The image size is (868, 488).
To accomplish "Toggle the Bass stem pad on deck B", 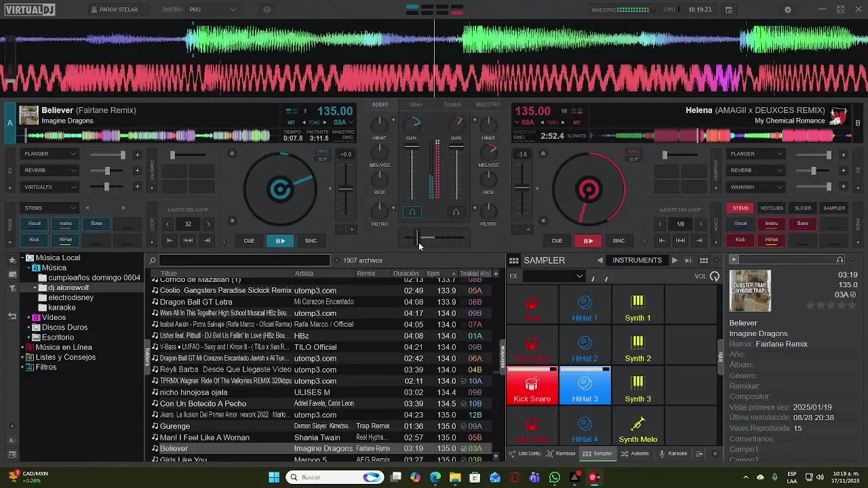I will coord(803,223).
